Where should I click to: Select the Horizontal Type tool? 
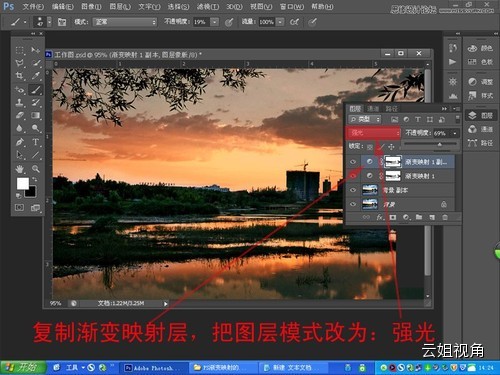click(36, 142)
